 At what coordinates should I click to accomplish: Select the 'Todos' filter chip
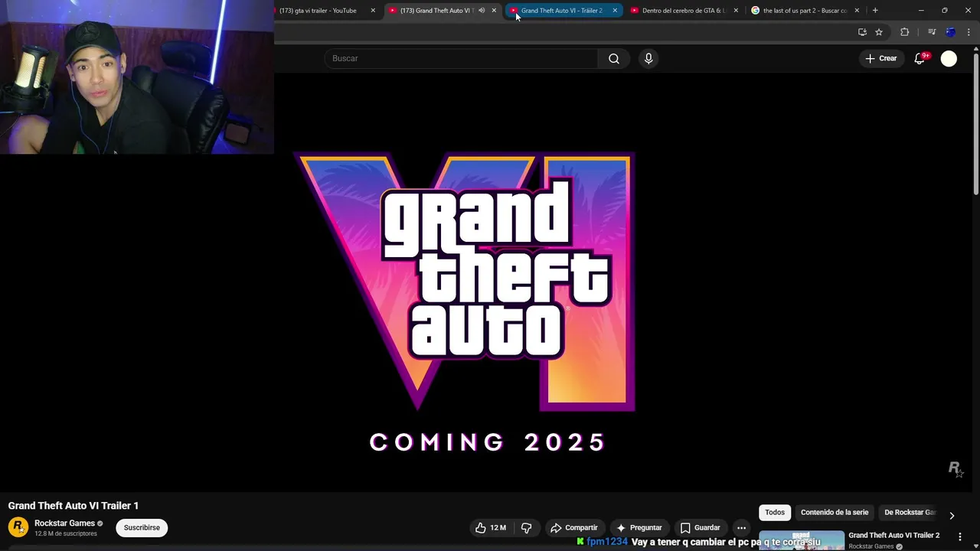pos(775,513)
